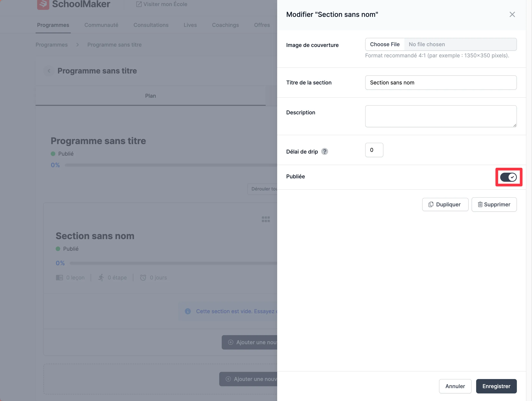The width and height of the screenshot is (532, 401).
Task: Close the Modifier section panel
Action: click(x=512, y=14)
